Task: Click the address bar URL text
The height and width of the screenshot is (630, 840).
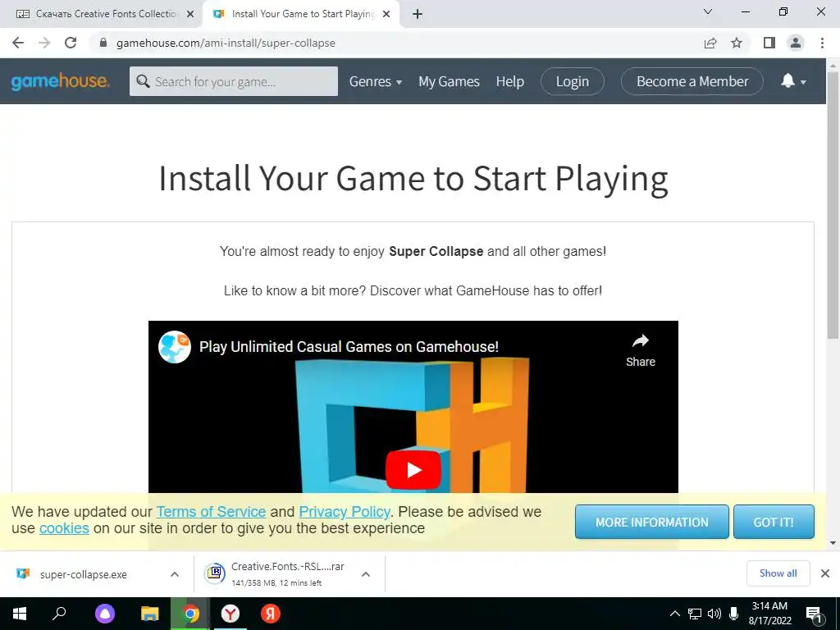Action: coord(226,43)
